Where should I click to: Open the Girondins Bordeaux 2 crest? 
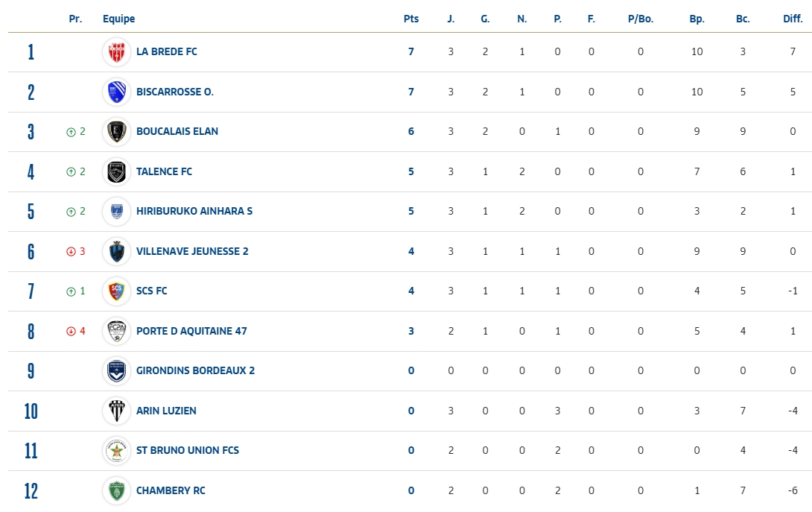point(116,371)
